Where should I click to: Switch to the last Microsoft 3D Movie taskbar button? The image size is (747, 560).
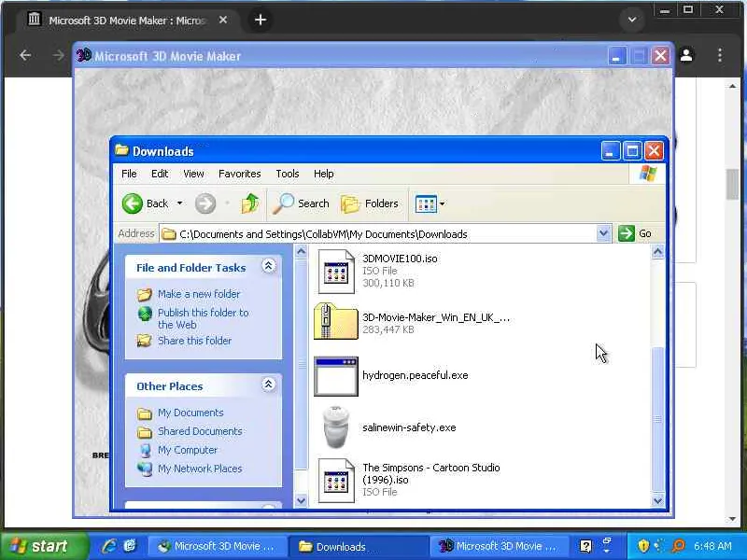(501, 546)
